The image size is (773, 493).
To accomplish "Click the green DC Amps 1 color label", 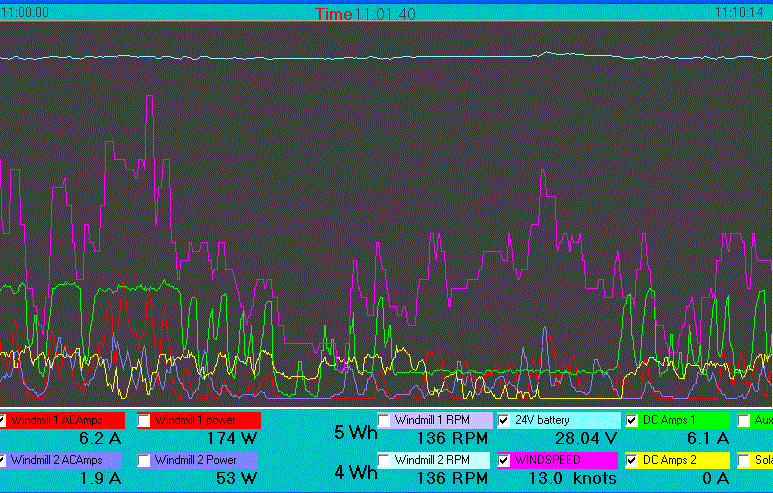I will [684, 420].
